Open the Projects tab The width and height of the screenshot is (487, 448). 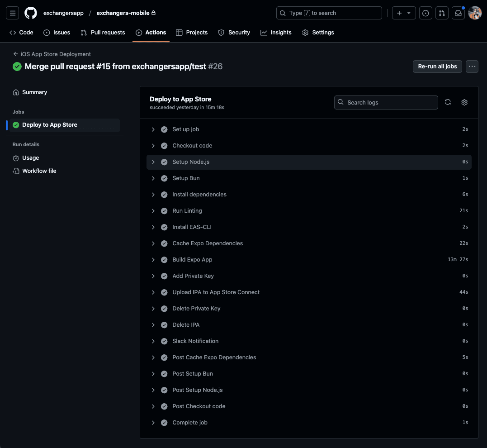(192, 32)
